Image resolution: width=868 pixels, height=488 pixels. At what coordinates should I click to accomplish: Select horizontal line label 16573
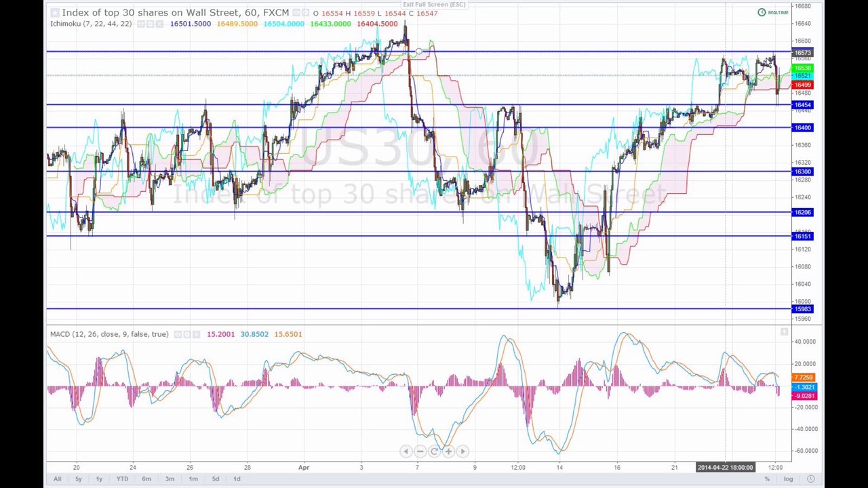point(802,53)
